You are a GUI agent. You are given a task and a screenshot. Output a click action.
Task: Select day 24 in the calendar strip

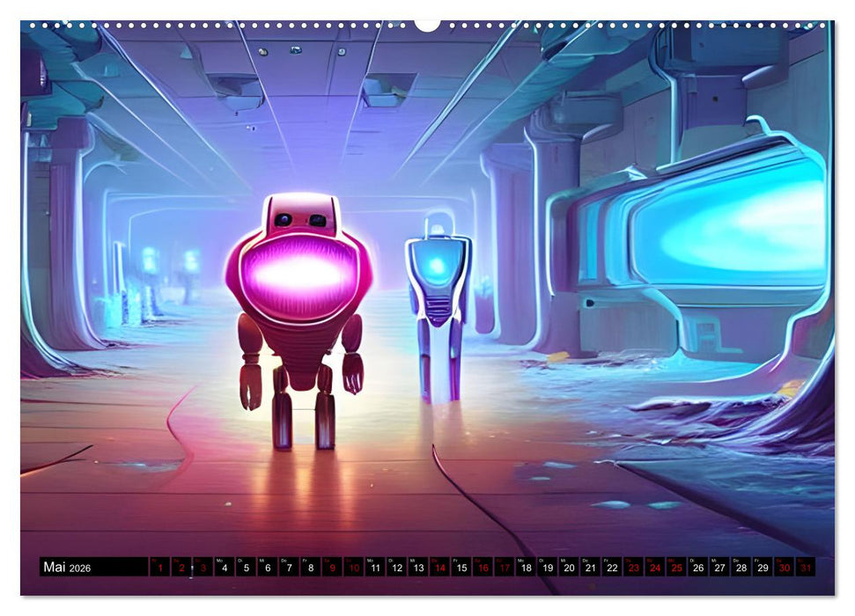(x=654, y=568)
